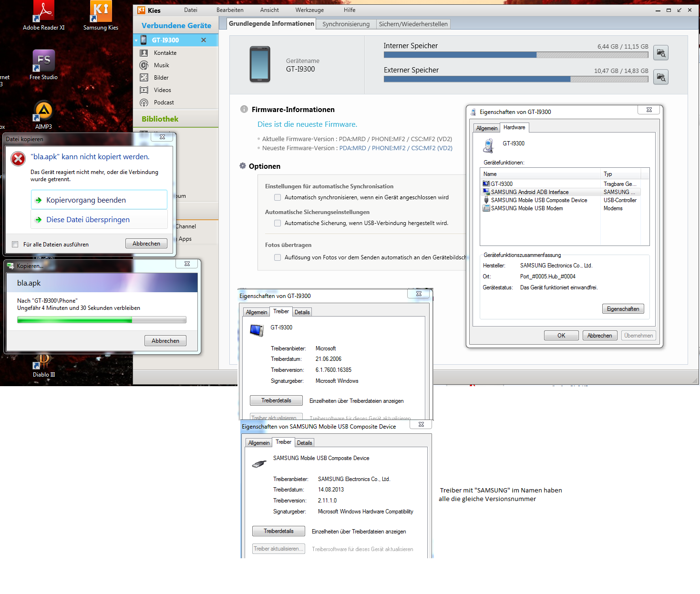Open Details tab in Composite Device properties
This screenshot has width=700, height=594.
coord(304,443)
